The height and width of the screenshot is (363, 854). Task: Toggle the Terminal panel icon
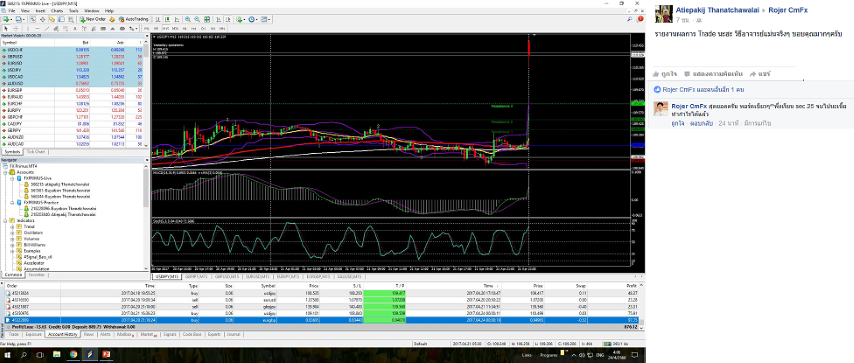click(x=62, y=19)
